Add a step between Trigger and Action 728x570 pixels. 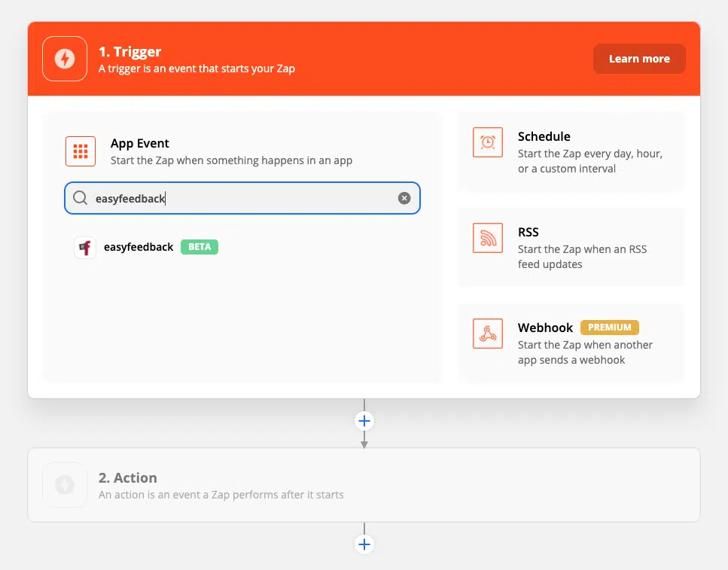tap(364, 421)
